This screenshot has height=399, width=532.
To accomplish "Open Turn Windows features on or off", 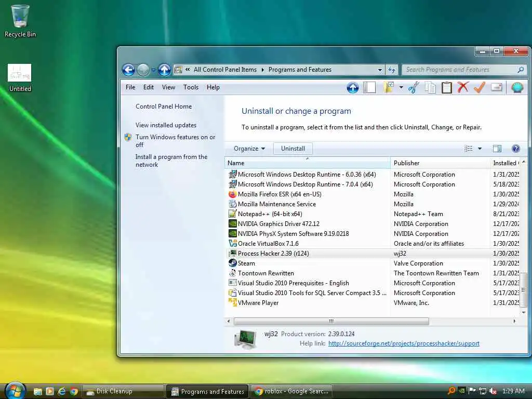I will (176, 141).
